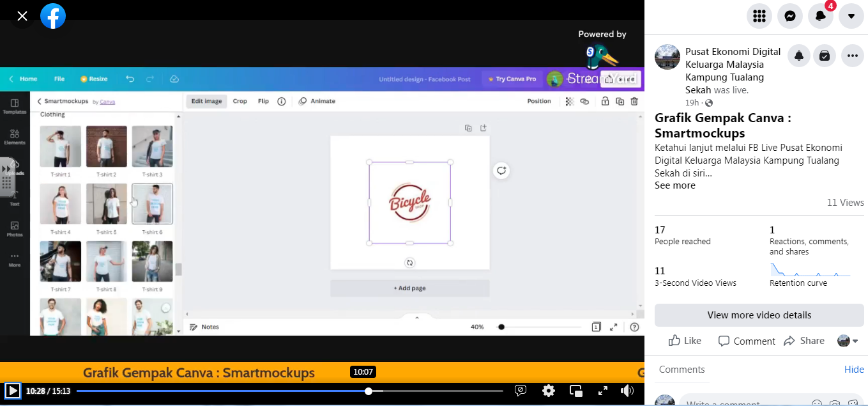Go back from Smartmockups panel

click(39, 101)
